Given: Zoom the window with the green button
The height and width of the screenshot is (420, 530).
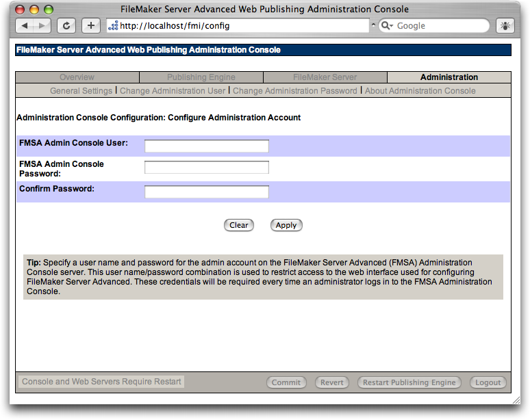Looking at the screenshot, I should coord(49,10).
